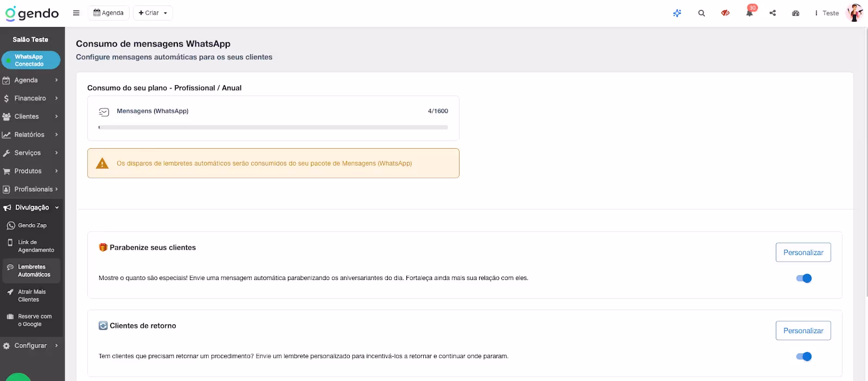Image resolution: width=868 pixels, height=381 pixels.
Task: Expand the Serviços chevron
Action: point(56,153)
